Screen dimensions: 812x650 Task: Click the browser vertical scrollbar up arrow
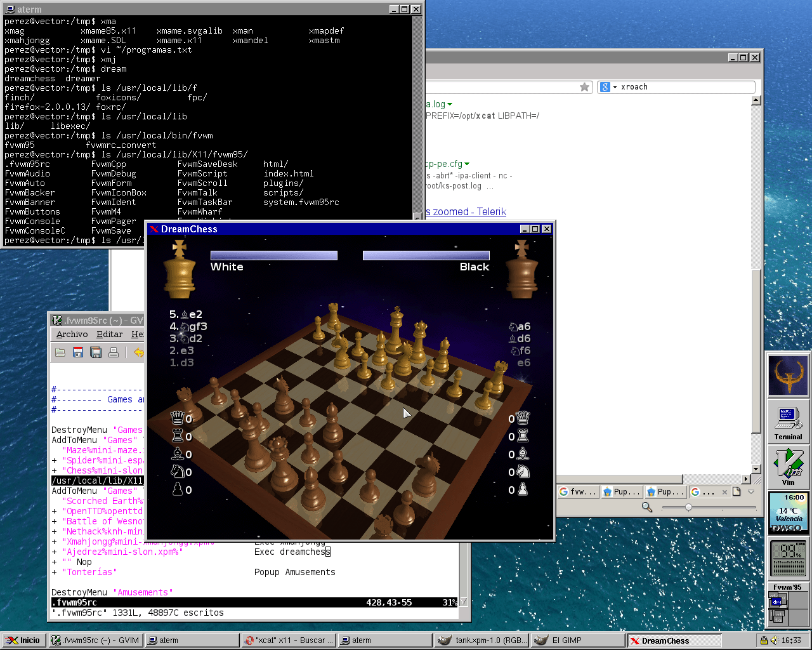[x=756, y=100]
